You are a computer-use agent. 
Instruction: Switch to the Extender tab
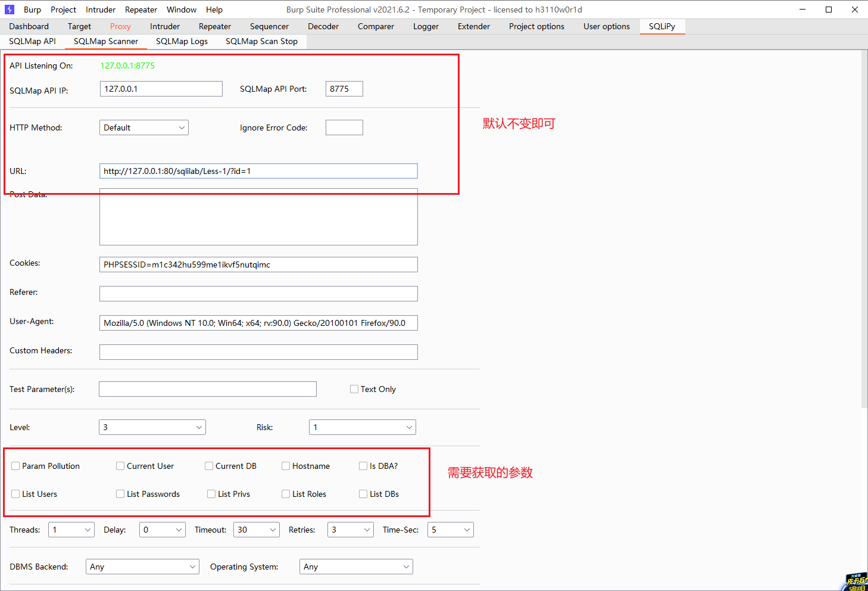tap(474, 26)
